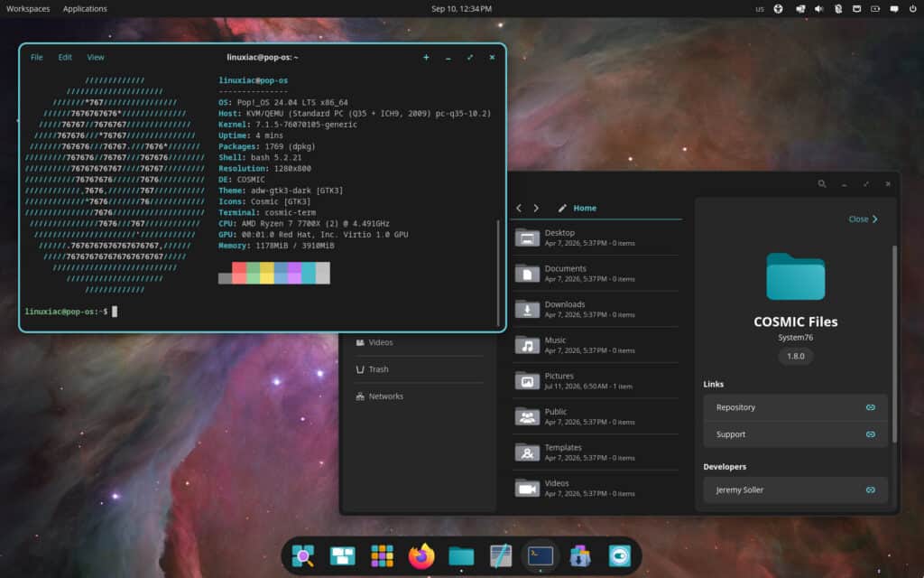
Task: Click the 1.8.0 version button
Action: [796, 356]
